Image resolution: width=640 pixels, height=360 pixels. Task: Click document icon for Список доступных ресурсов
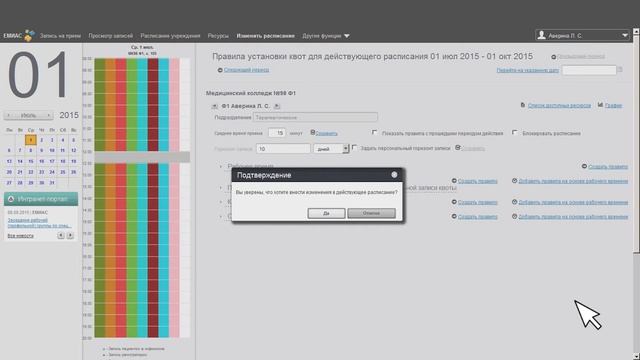coord(522,105)
